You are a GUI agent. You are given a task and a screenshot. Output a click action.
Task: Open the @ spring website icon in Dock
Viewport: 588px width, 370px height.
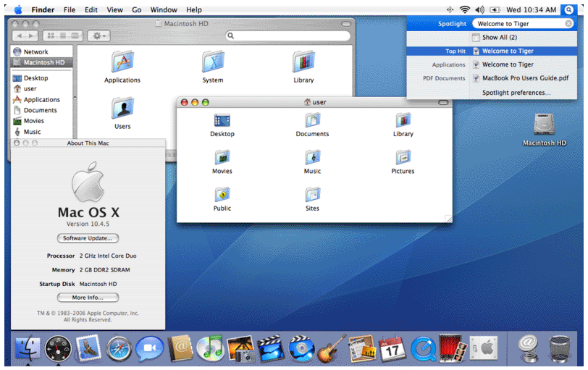click(x=528, y=348)
